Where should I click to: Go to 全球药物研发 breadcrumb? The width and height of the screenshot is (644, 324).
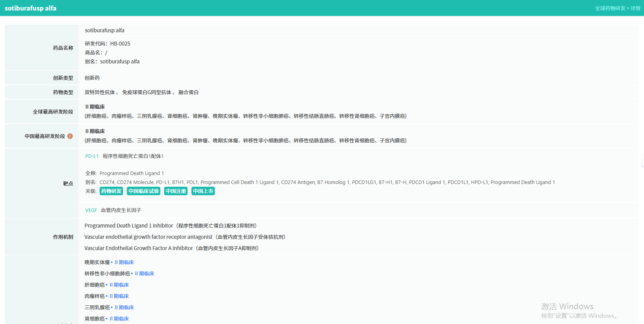click(x=610, y=8)
